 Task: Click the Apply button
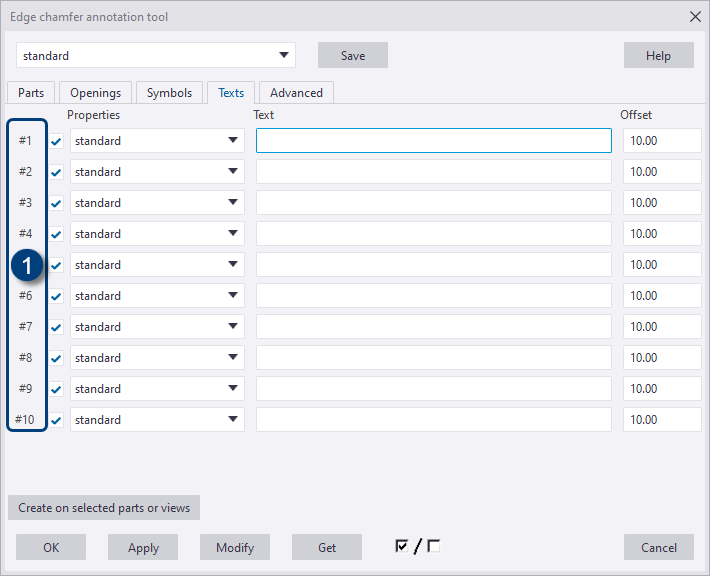tap(143, 547)
